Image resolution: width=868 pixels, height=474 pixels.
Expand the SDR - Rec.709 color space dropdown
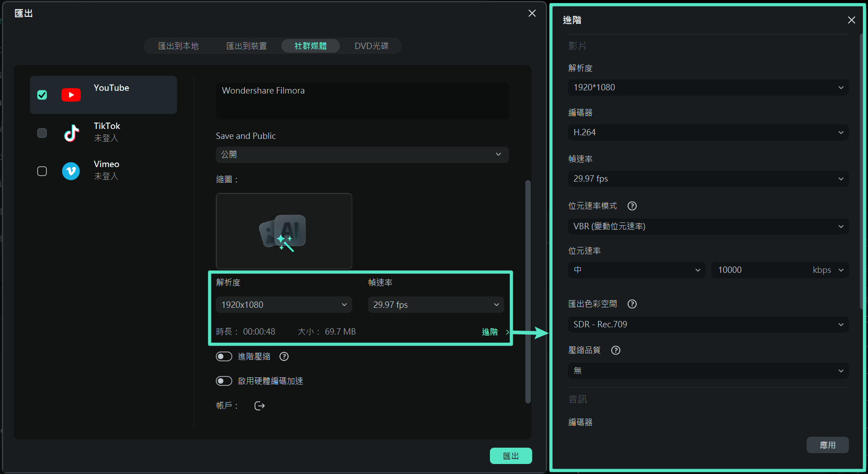708,324
